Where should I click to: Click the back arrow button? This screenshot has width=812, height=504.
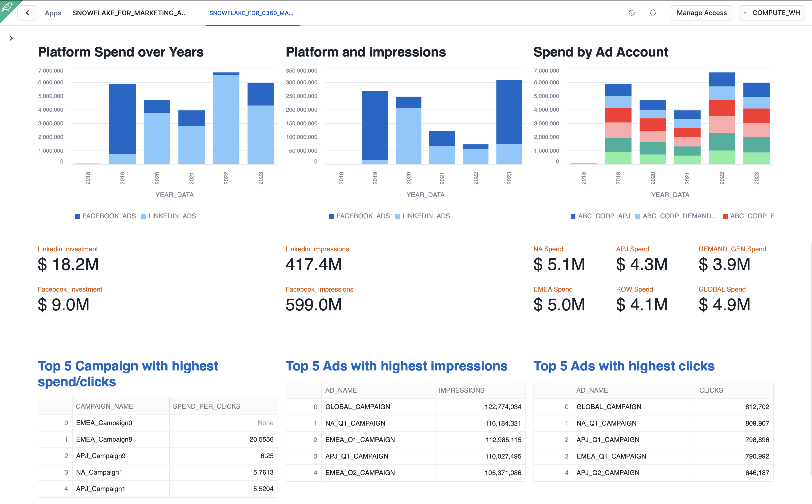tap(27, 13)
